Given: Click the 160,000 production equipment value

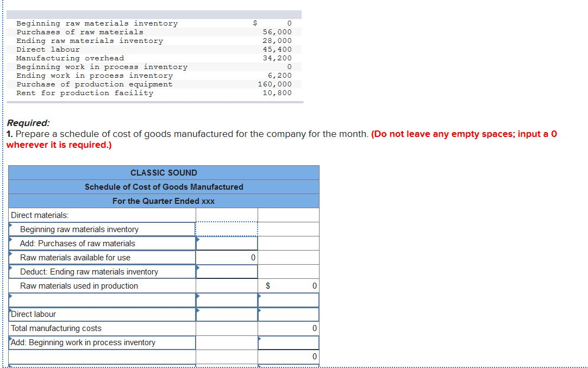Looking at the screenshot, I should [274, 84].
